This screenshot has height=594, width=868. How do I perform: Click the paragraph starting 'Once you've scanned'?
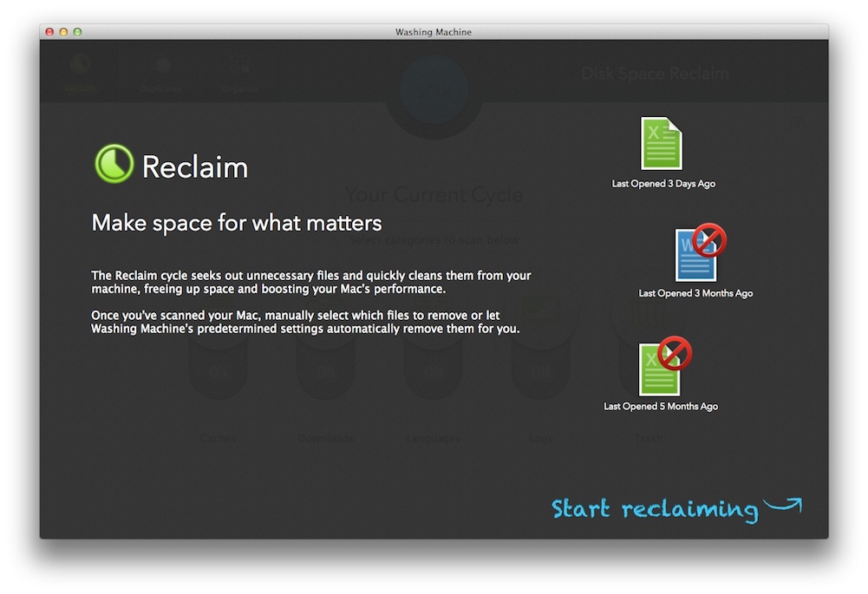(305, 322)
